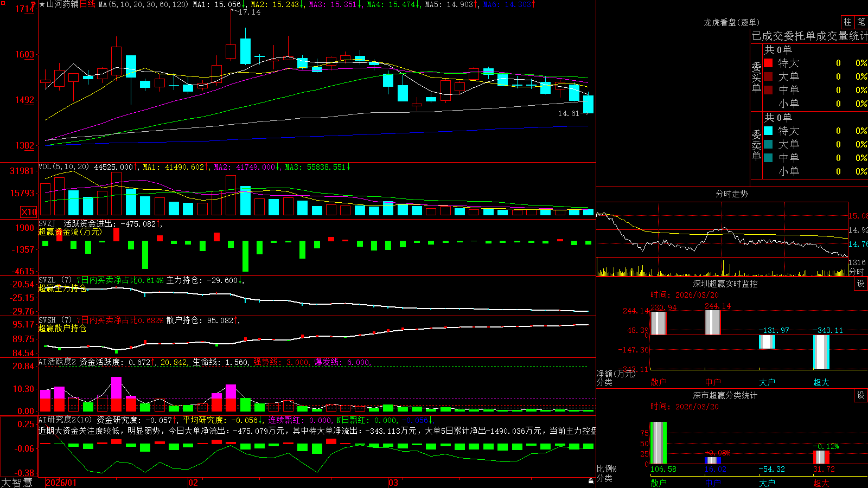Switch to 笔 tick view
This screenshot has height=488, width=868.
coord(861,22)
